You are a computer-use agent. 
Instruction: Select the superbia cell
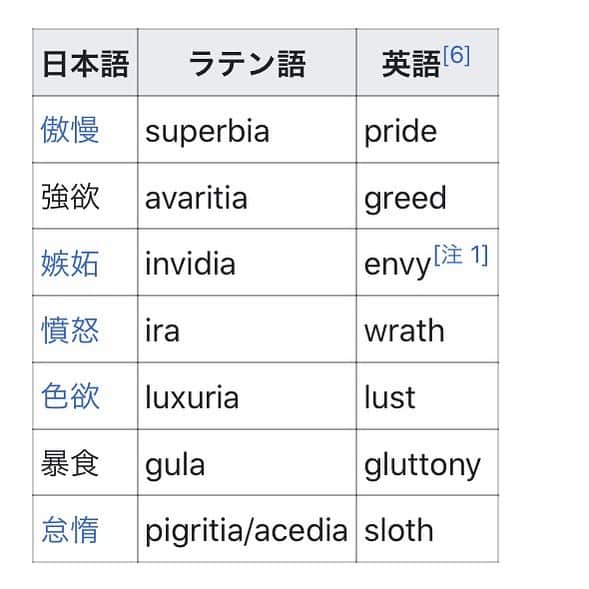click(x=247, y=130)
